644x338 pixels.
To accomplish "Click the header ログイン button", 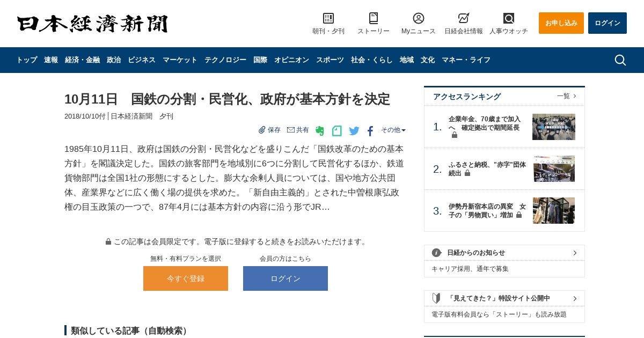I will (608, 23).
